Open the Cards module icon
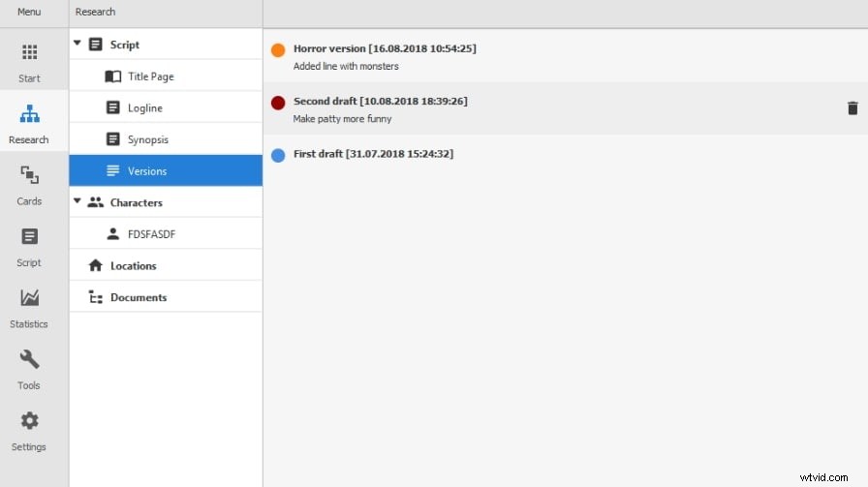This screenshot has height=487, width=868. tap(29, 175)
